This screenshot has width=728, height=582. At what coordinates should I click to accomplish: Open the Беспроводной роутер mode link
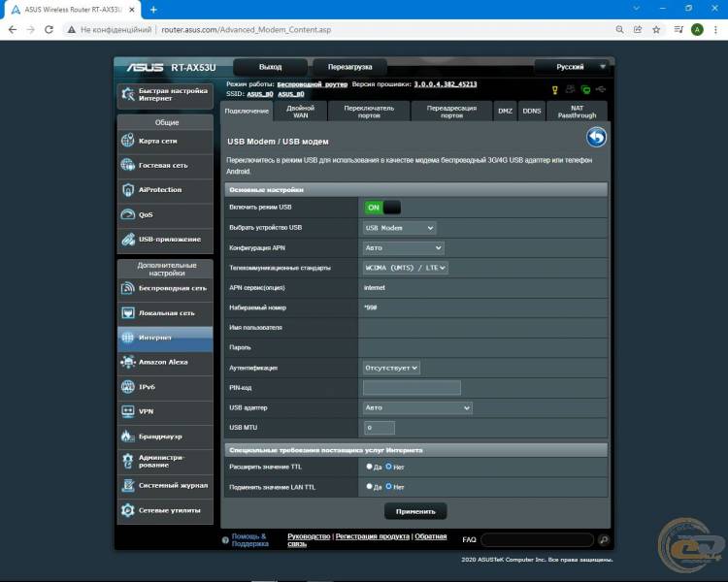pos(312,84)
